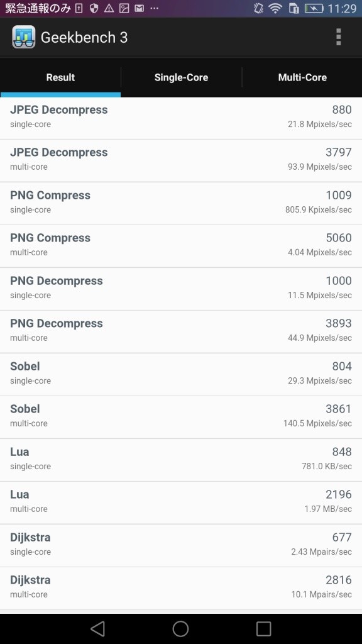Switch to the Multi-Core tab
The height and width of the screenshot is (644, 362).
302,77
